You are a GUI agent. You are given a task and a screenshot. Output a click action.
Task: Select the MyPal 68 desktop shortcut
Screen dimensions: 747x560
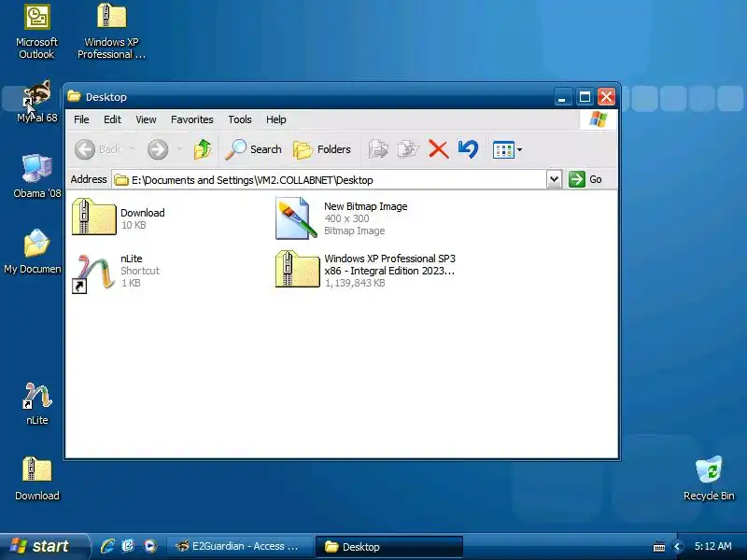pyautogui.click(x=36, y=101)
